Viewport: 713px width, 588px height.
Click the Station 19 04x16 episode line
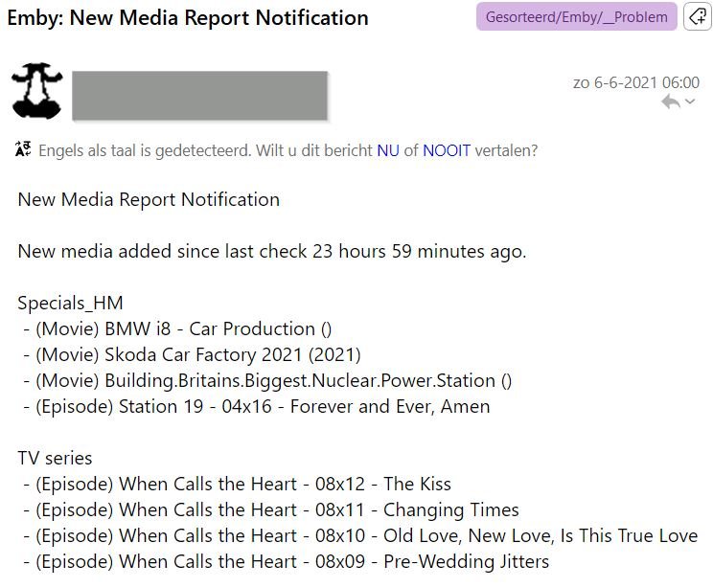(x=257, y=406)
